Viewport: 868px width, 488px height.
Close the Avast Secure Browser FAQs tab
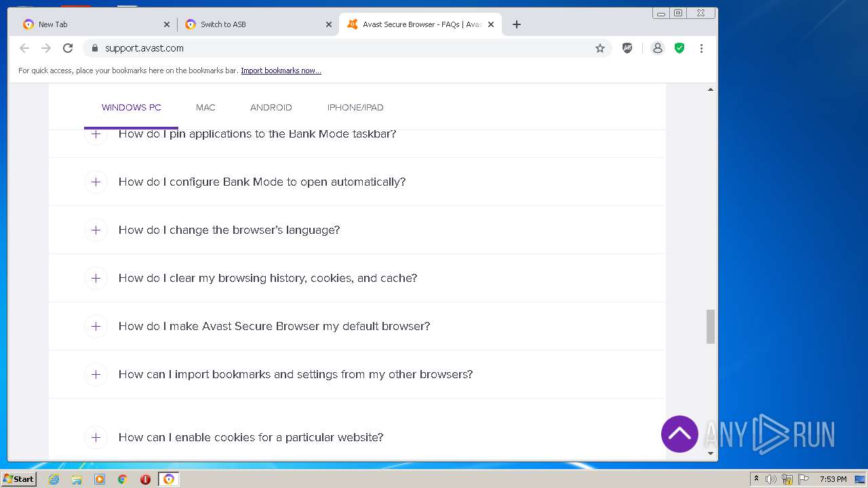tap(491, 24)
